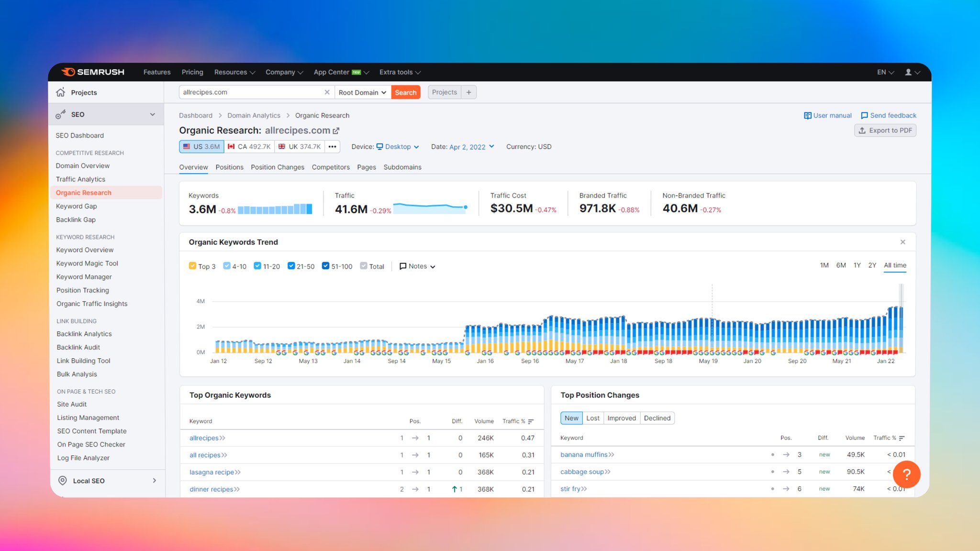Click the User manual book icon
This screenshot has height=551, width=980.
tap(808, 115)
